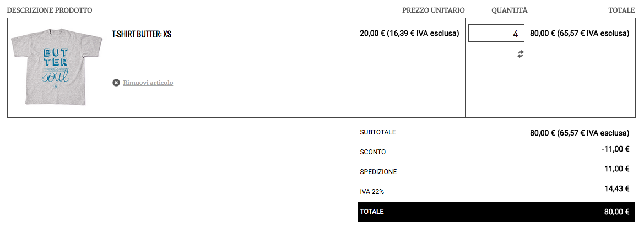Click the DESCRIZIONE PRODOTTO column header
644x232 pixels.
[x=50, y=10]
